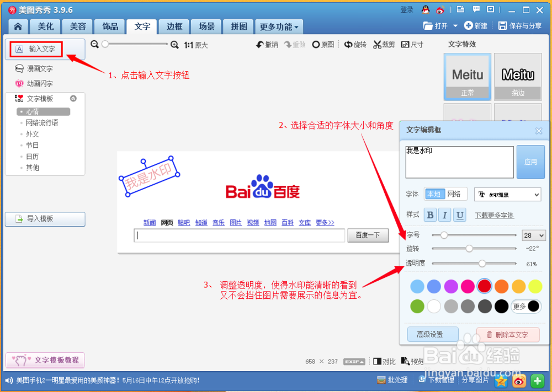The image size is (552, 392).
Task: Open the 边框 tab
Action: tap(174, 26)
